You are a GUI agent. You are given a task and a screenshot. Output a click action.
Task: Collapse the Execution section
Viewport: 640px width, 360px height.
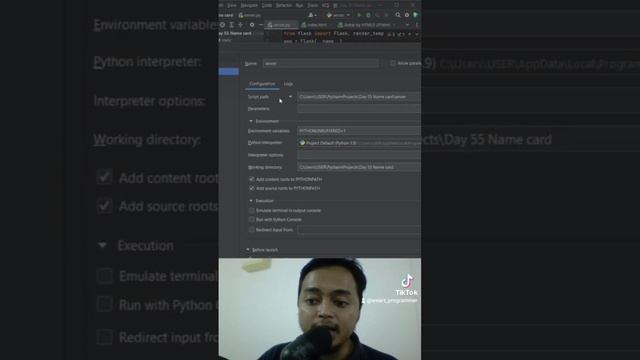coord(251,201)
